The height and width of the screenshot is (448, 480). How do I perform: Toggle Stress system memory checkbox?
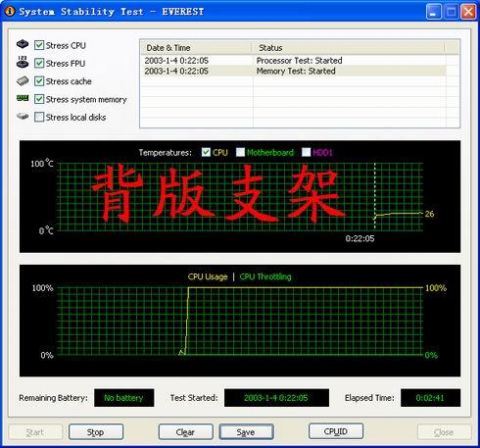(x=39, y=99)
